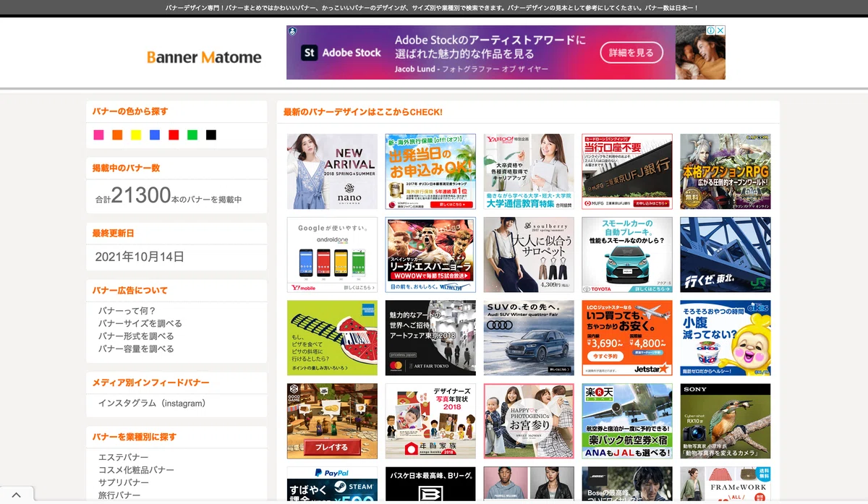Click the Adobe Stock St logo in ad
The image size is (868, 504).
310,53
